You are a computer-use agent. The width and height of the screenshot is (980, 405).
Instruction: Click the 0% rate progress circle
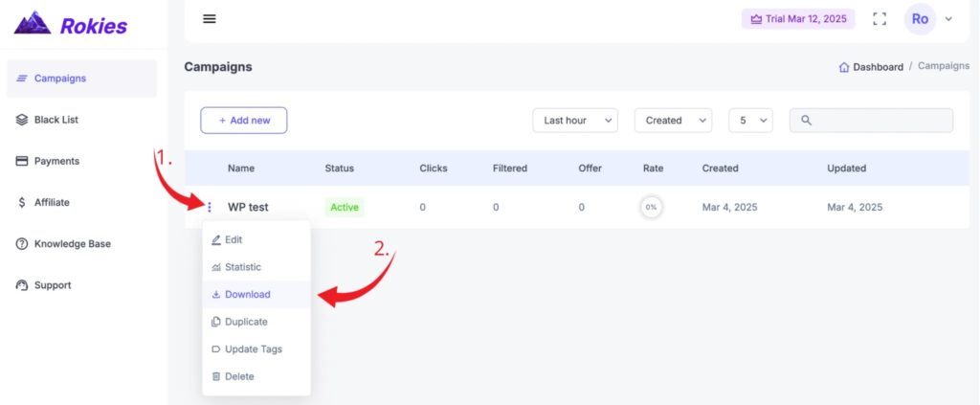tap(651, 207)
